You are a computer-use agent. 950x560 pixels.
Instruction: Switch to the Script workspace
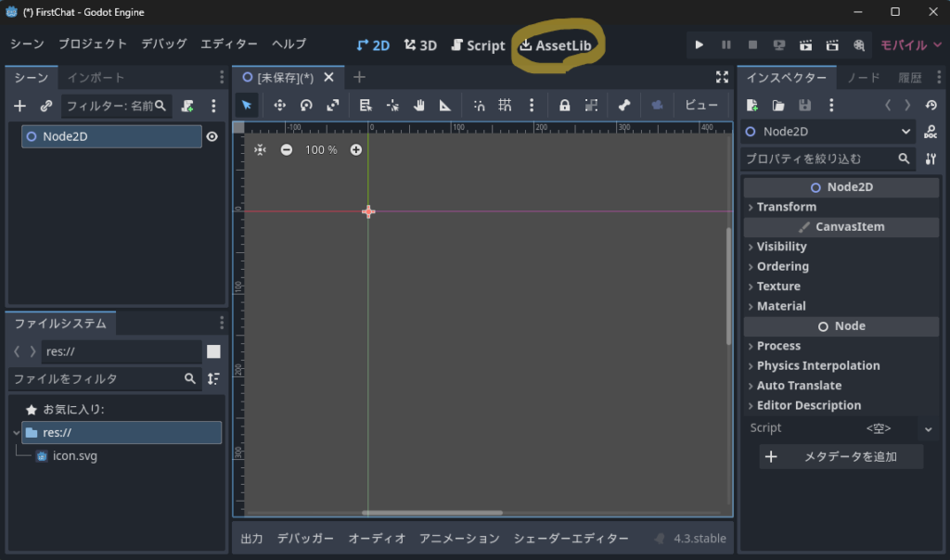478,45
